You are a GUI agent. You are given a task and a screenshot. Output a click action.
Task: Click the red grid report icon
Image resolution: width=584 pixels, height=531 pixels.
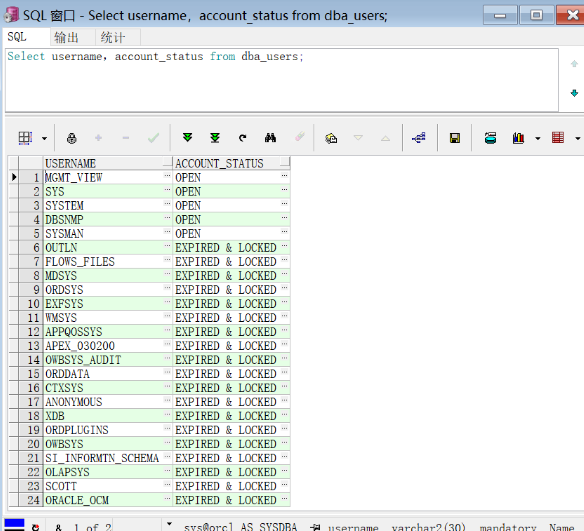[x=558, y=137]
